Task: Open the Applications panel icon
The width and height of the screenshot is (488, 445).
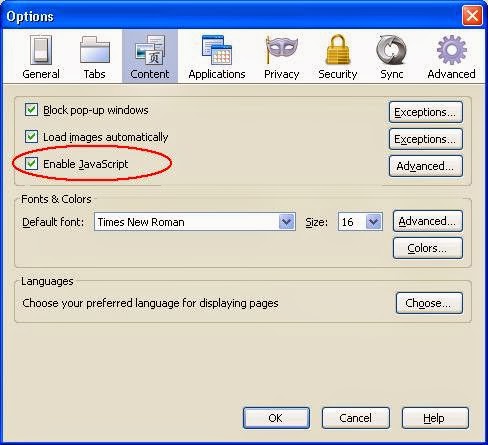Action: 217,50
